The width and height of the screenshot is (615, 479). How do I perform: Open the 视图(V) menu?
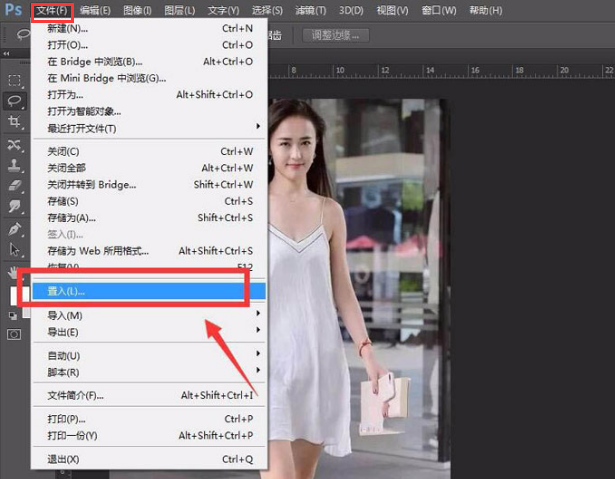(392, 10)
